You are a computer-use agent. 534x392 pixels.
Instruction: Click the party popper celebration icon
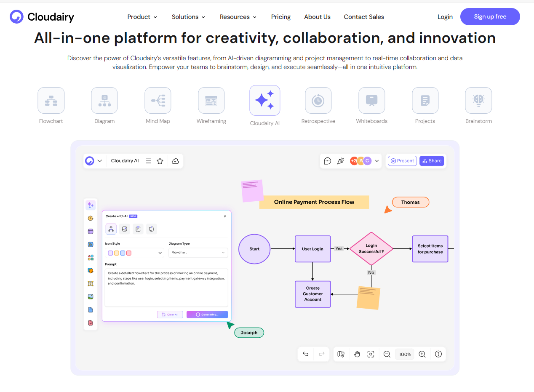click(x=341, y=161)
